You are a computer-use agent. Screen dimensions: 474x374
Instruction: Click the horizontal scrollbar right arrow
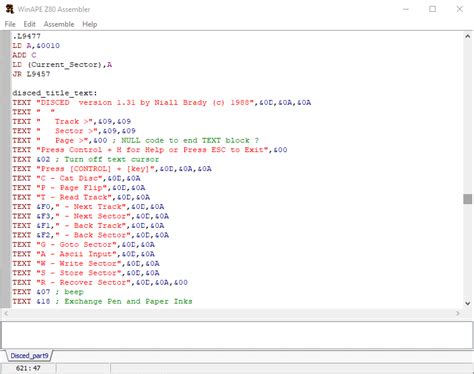pyautogui.click(x=458, y=313)
